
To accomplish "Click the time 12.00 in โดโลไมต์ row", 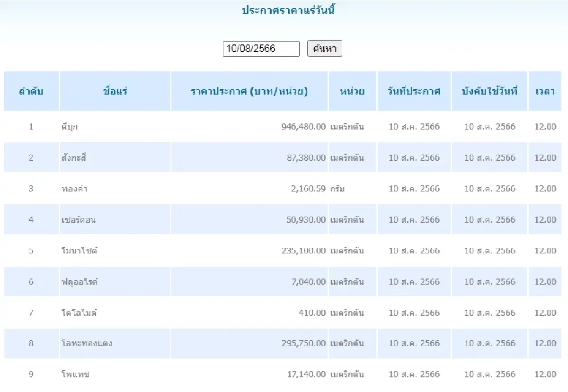I will [545, 313].
